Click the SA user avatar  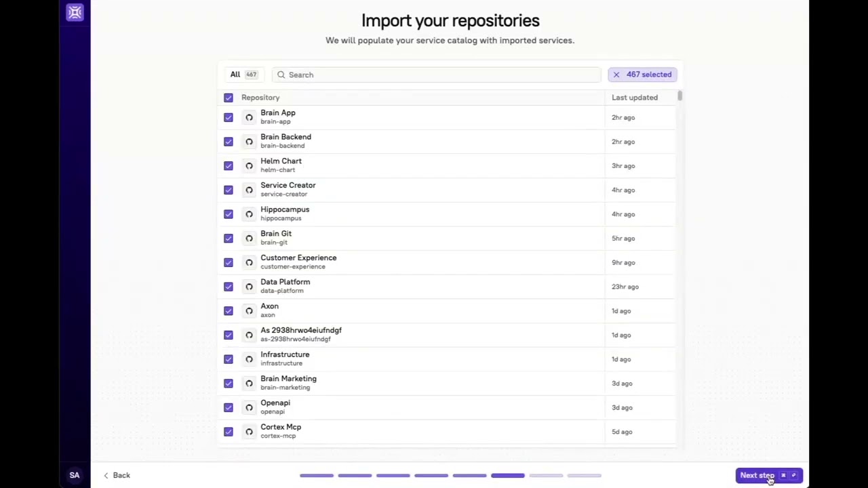click(75, 475)
